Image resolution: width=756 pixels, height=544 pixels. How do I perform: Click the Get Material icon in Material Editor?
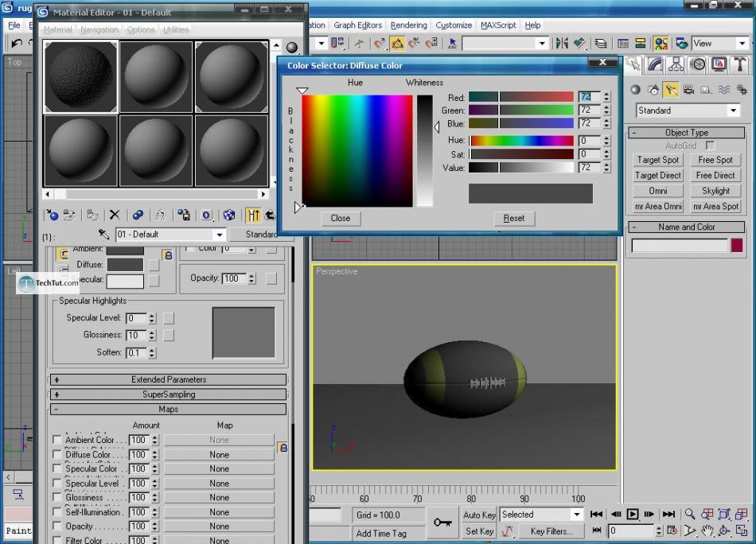point(51,215)
